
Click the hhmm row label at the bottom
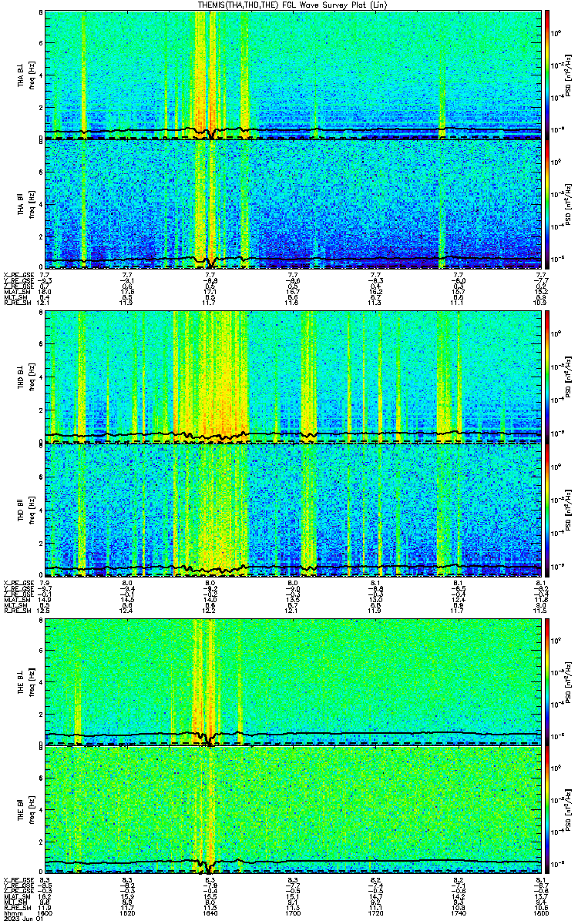tap(12, 912)
